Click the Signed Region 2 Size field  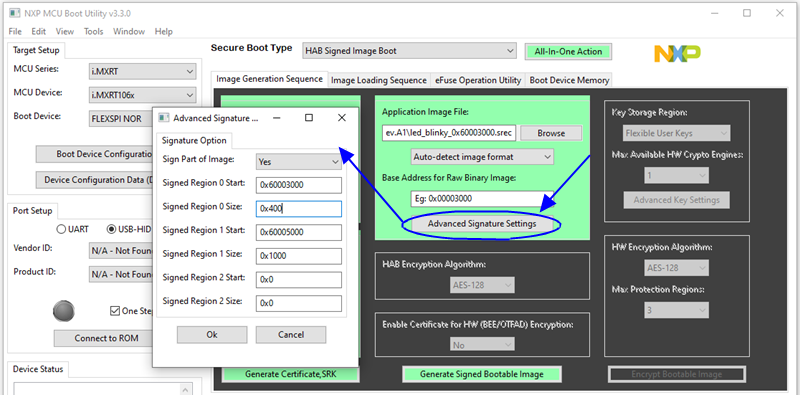coord(299,303)
